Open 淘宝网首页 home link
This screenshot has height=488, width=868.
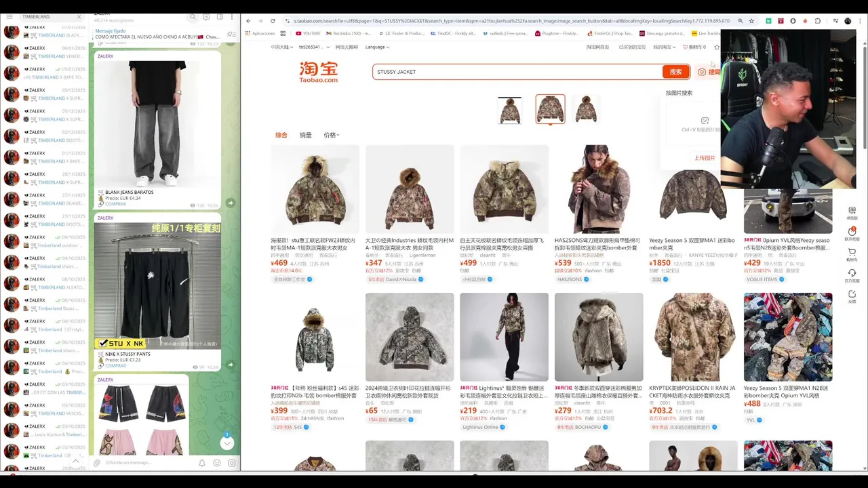tap(597, 47)
